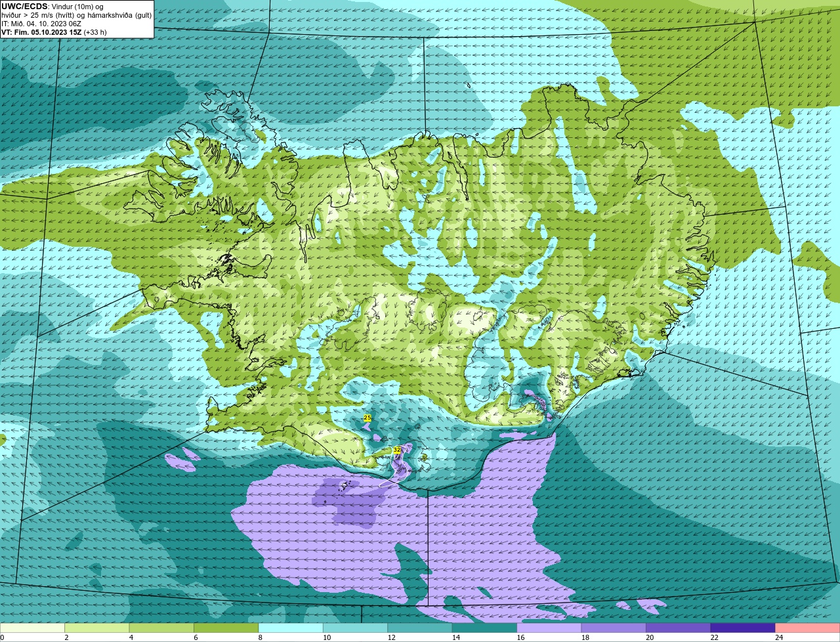840x642 pixels.
Task: Click the light green 2–4 m/s legend swatch
Action: 97,628
